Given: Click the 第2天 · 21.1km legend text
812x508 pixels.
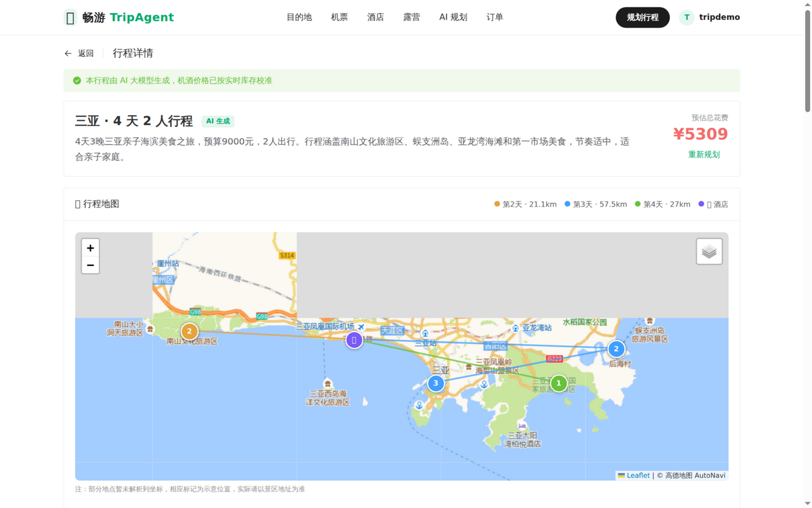Looking at the screenshot, I should coord(529,204).
